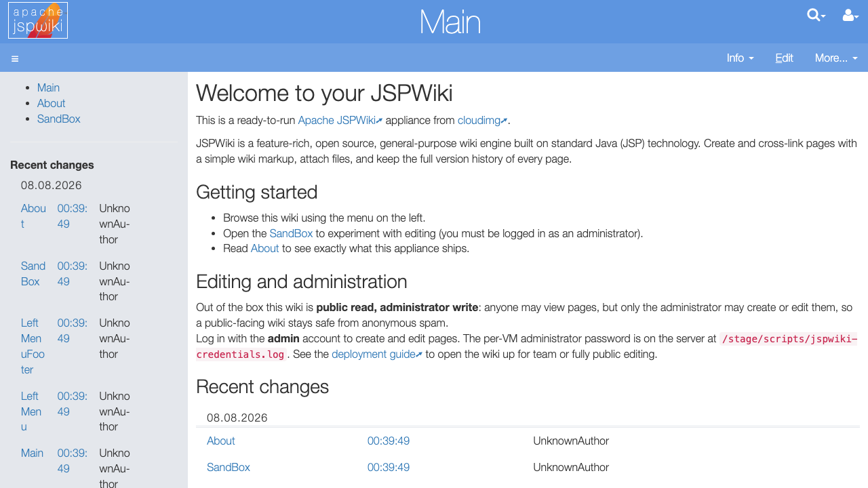Screen dimensions: 868x488
Task: Follow the cloudimg external link
Action: click(482, 121)
